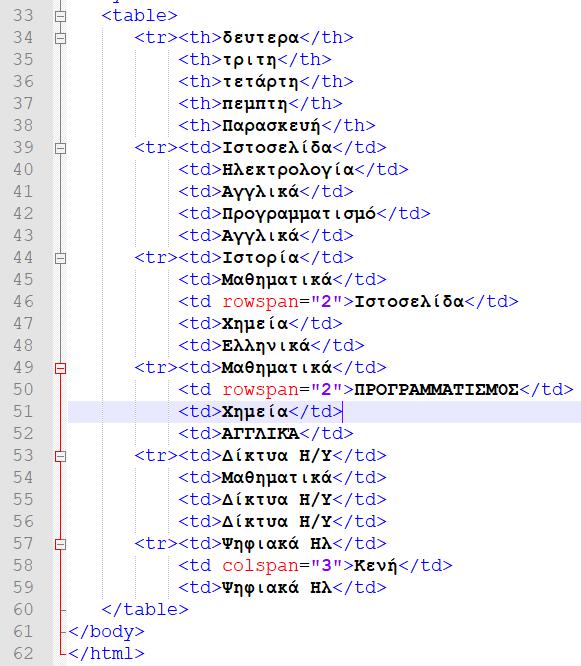The image size is (581, 666).
Task: Click the rowspan attribute on line 50
Action: pyautogui.click(x=261, y=390)
